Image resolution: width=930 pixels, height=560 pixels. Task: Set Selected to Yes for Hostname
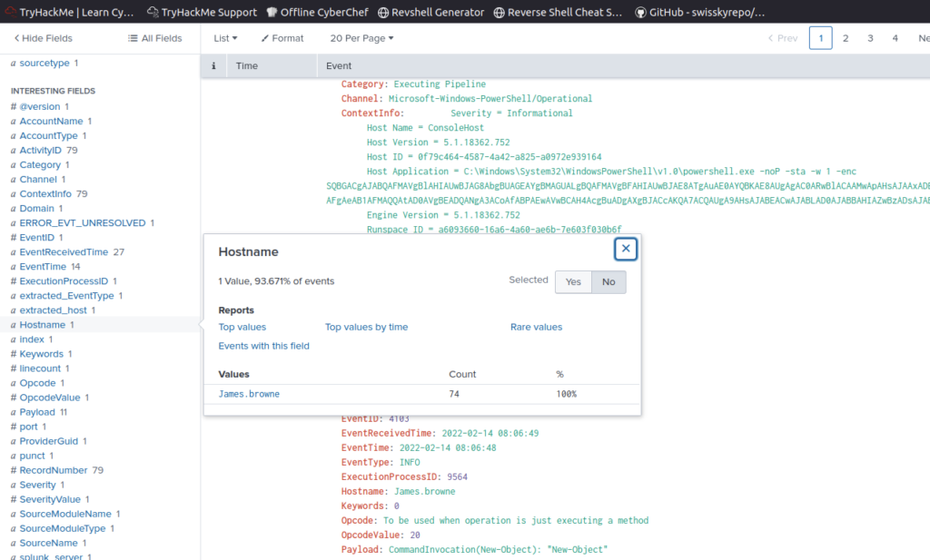[573, 282]
